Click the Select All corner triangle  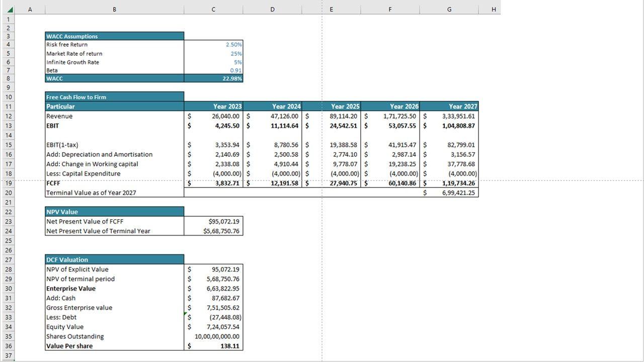tap(10, 10)
